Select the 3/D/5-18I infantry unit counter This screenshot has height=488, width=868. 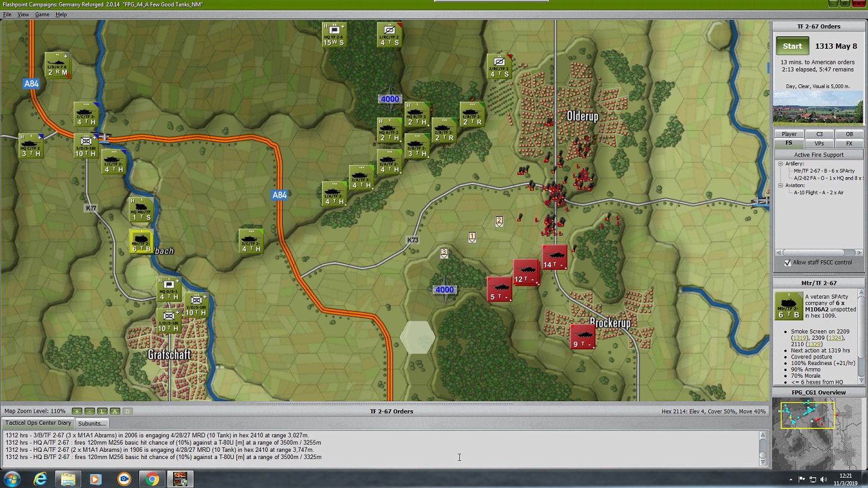(86, 146)
